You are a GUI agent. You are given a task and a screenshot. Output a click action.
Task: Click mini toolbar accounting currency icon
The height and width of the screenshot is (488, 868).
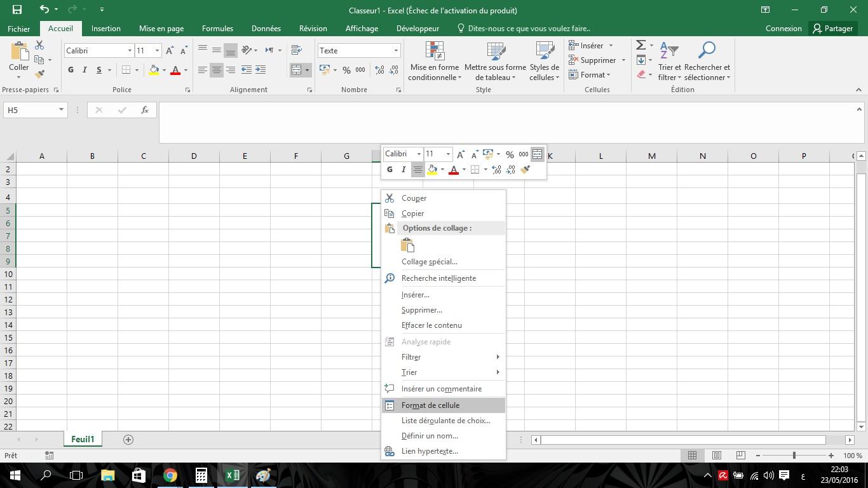tap(488, 154)
